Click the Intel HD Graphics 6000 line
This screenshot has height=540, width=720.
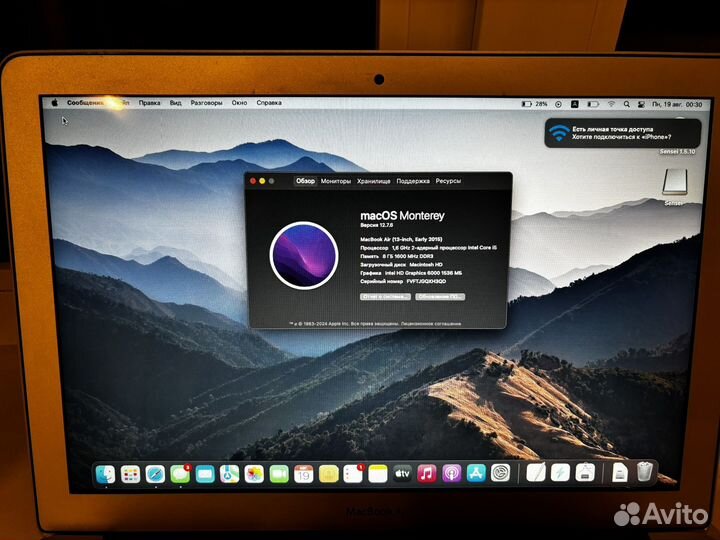[x=411, y=273]
